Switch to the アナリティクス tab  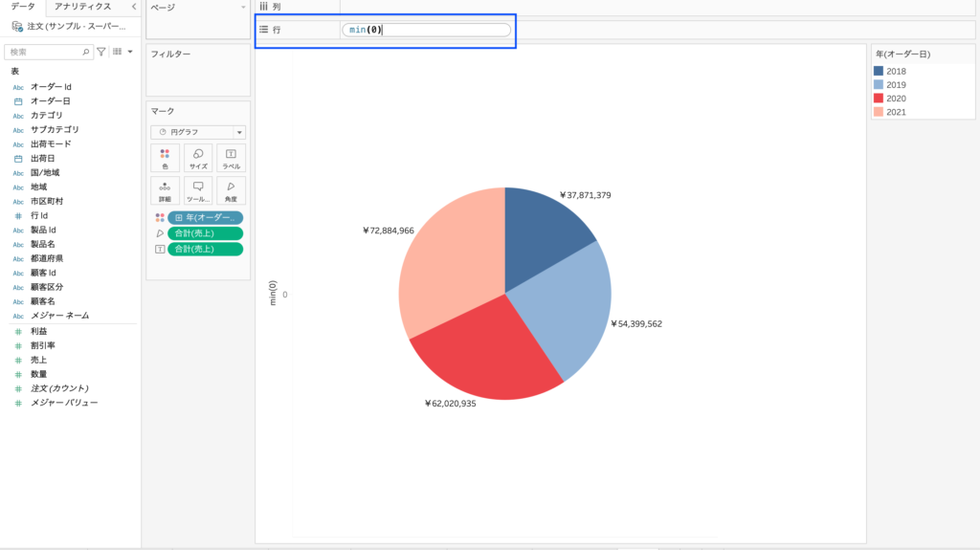click(x=82, y=7)
